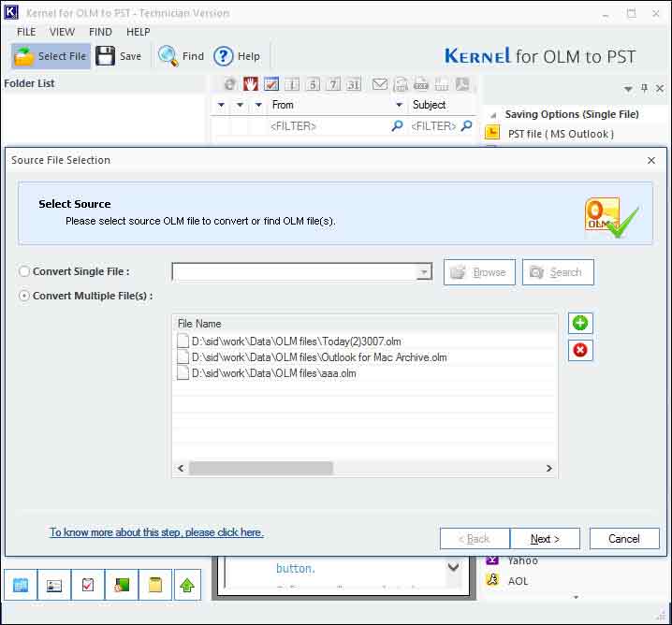Click the Cancel button
672x625 pixels.
[624, 539]
